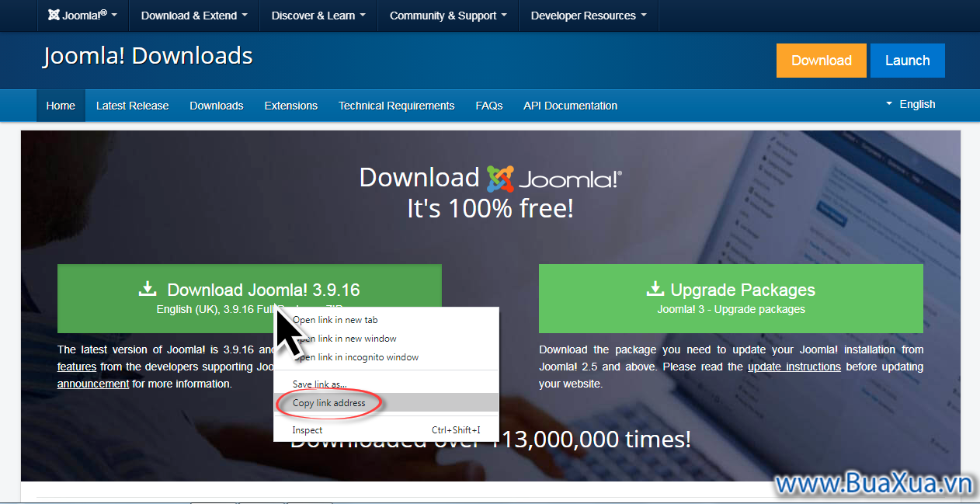The image size is (980, 504).
Task: Open the Downloads tab
Action: click(217, 106)
